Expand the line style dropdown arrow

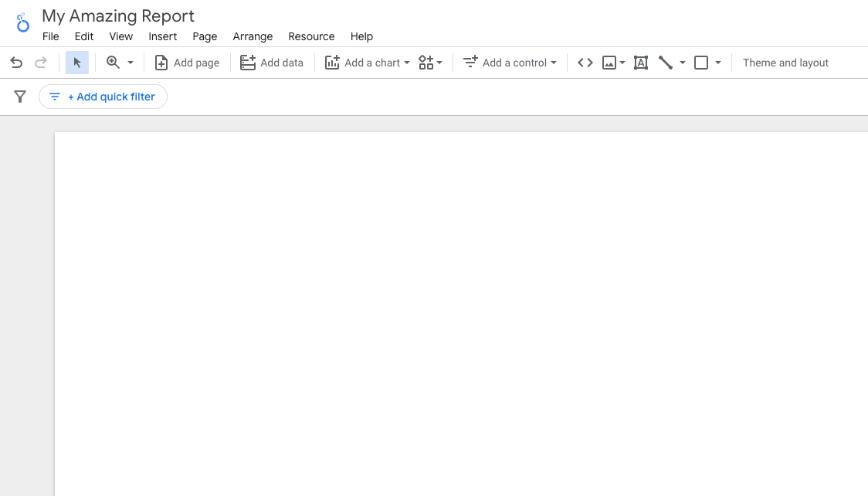683,63
